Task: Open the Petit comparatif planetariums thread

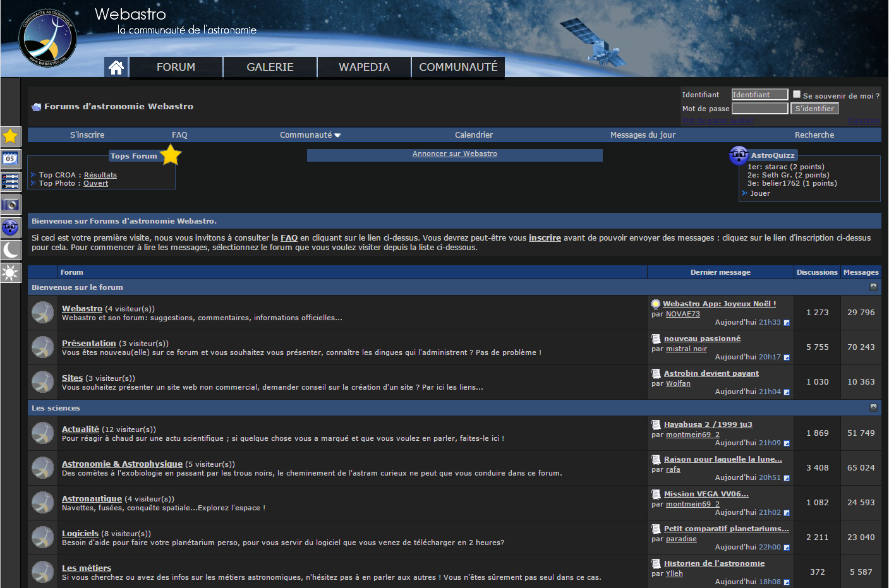Action: pyautogui.click(x=727, y=529)
